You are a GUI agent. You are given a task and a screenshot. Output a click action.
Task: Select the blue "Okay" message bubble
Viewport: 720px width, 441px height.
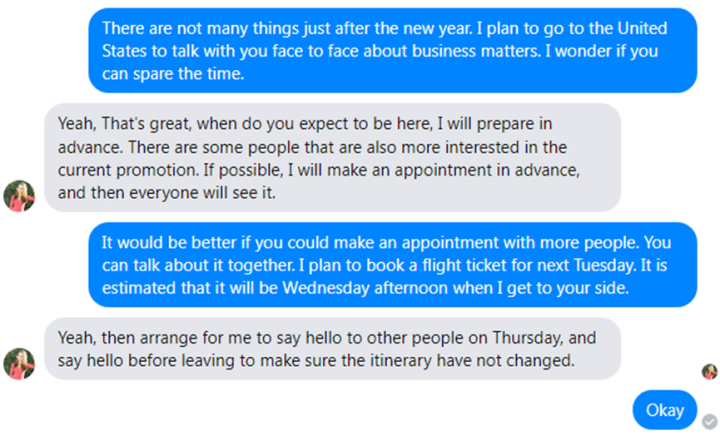click(664, 410)
